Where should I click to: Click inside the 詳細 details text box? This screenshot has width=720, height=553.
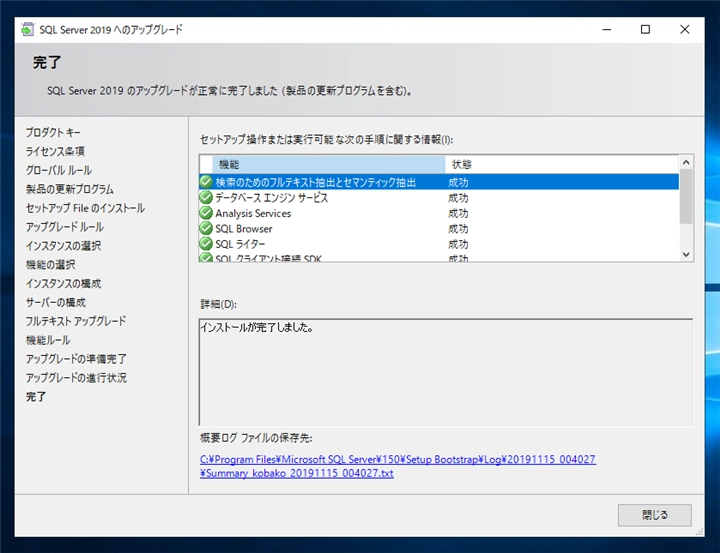pos(446,372)
